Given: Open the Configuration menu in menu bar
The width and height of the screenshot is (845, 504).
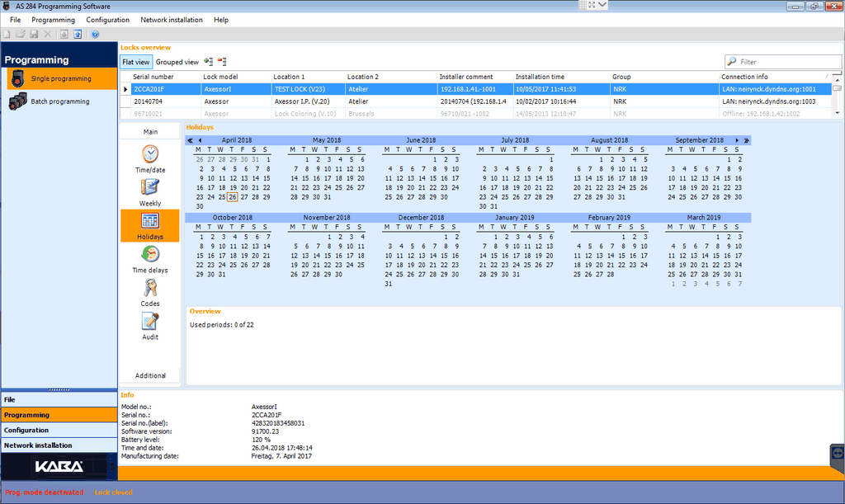Looking at the screenshot, I should (108, 20).
